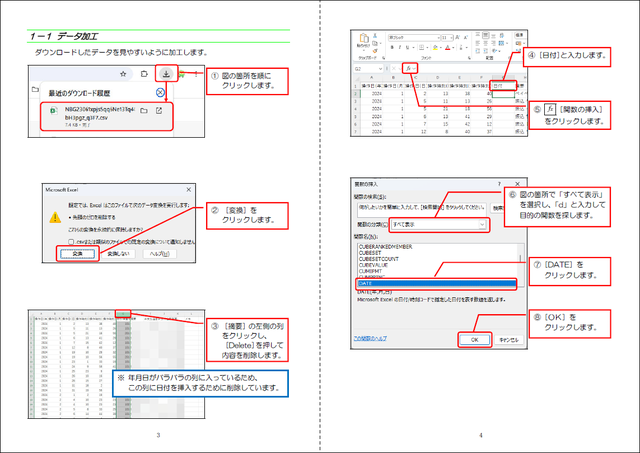Screen dimensions: 640x453
Task: Open the Name Box dropdown showing G2
Action: click(380, 69)
